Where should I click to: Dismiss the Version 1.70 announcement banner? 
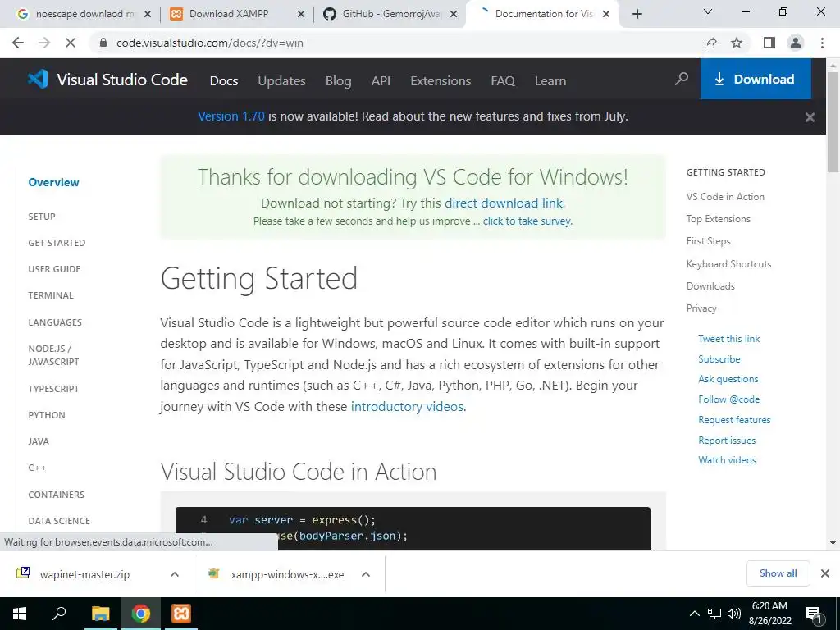[810, 116]
